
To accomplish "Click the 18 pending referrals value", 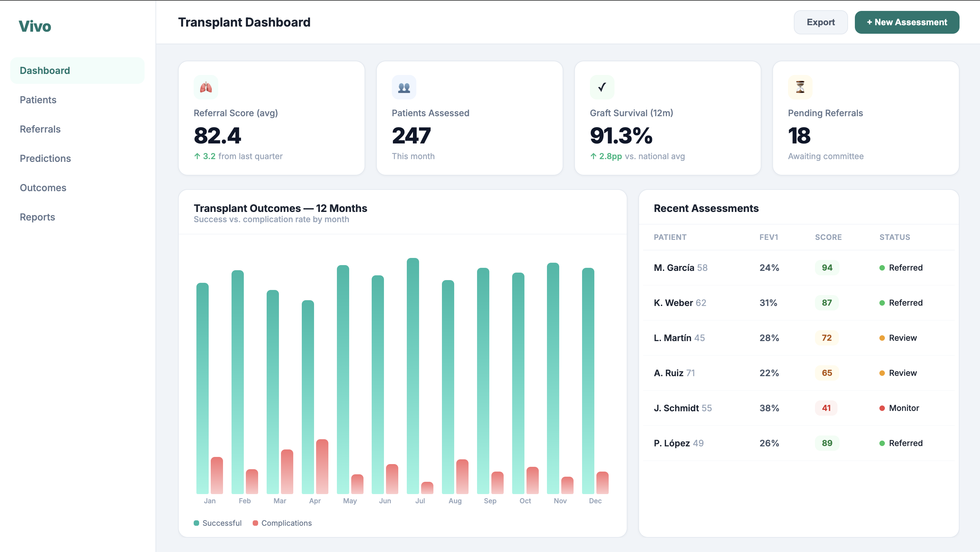I will tap(799, 136).
